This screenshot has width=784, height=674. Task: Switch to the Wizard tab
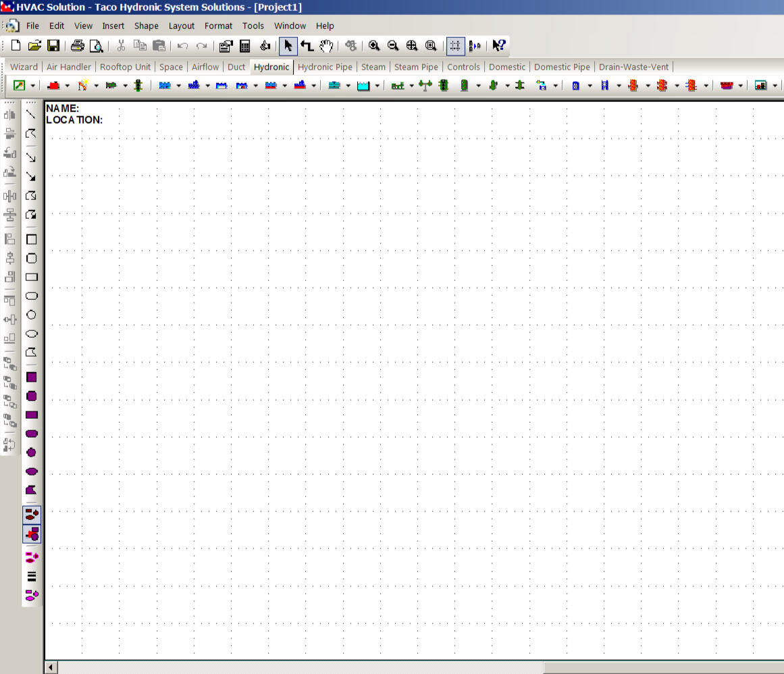point(24,67)
